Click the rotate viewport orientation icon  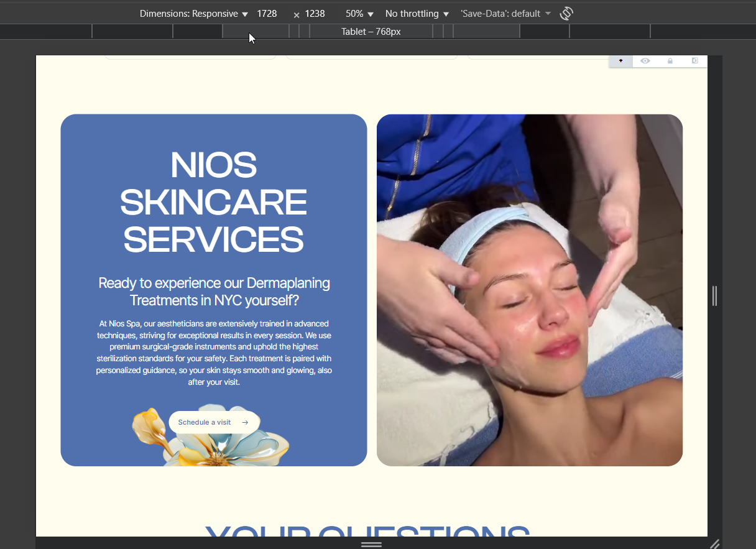coord(566,14)
